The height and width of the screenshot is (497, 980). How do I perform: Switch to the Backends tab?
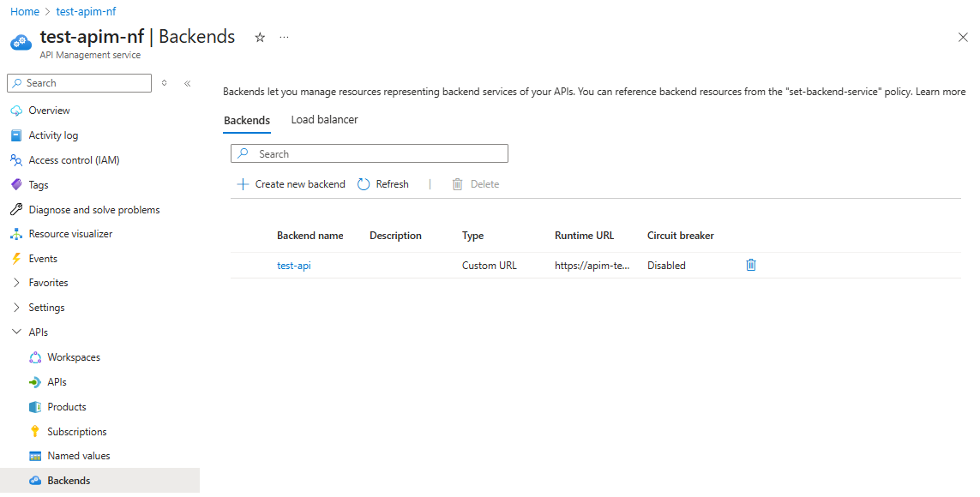pos(247,121)
